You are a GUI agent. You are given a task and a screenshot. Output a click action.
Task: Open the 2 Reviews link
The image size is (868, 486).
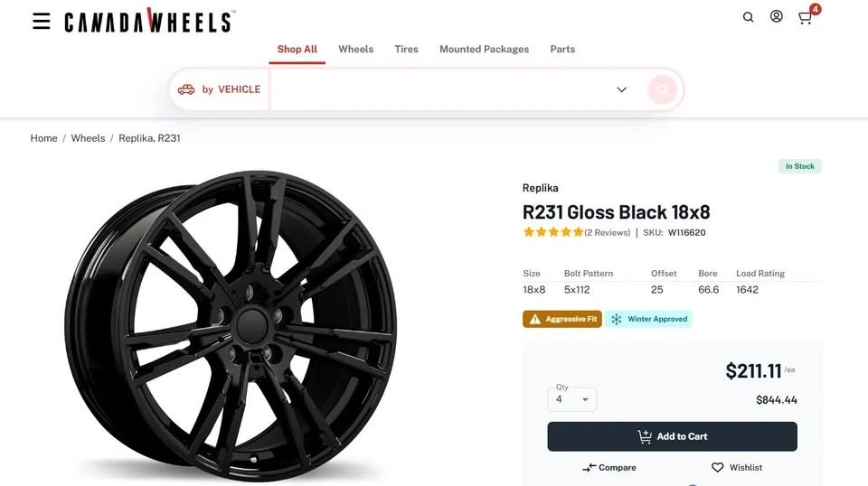(607, 232)
